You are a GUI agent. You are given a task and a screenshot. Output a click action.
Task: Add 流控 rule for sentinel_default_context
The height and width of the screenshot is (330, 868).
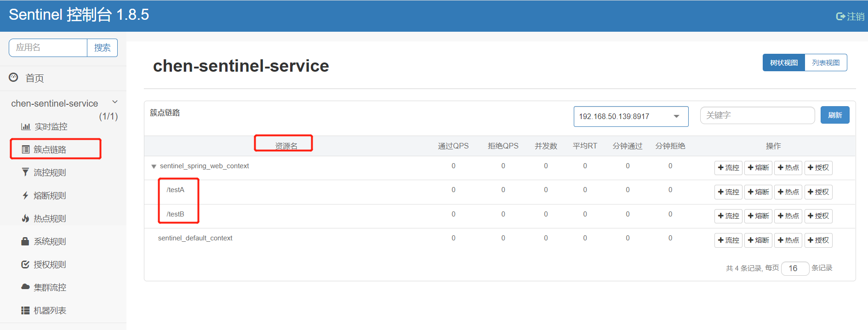(728, 240)
